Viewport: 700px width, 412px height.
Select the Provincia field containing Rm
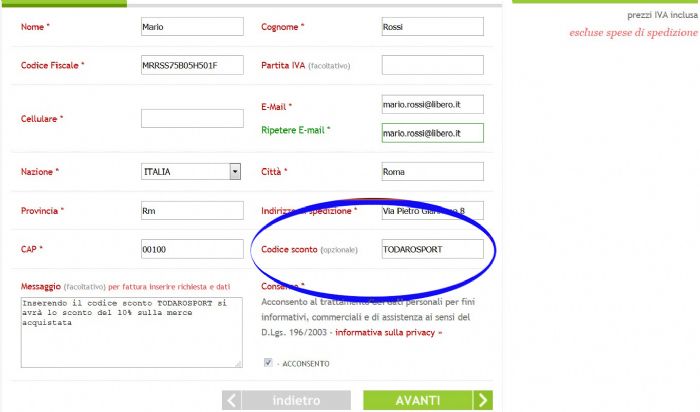[x=191, y=211]
